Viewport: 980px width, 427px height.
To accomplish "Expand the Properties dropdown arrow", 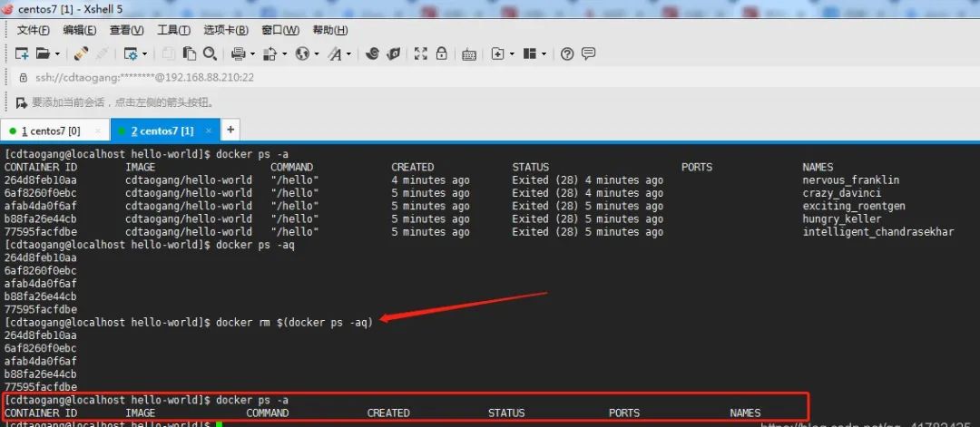I will [145, 54].
